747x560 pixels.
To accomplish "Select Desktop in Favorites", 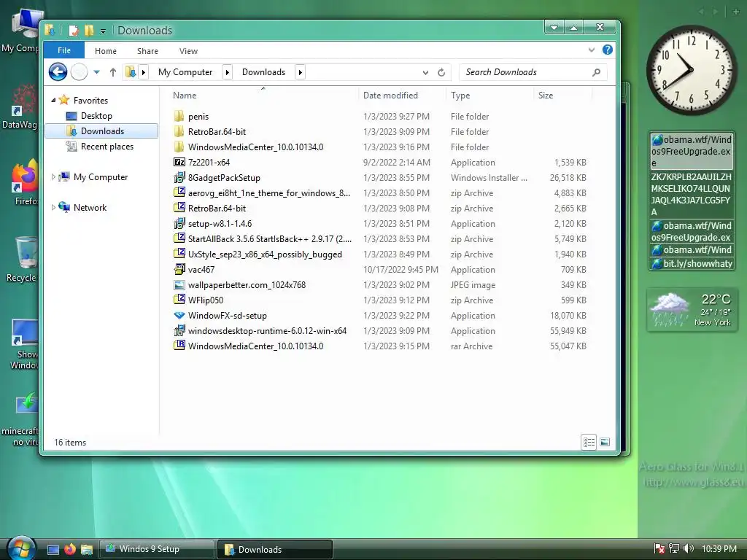I will coord(96,116).
